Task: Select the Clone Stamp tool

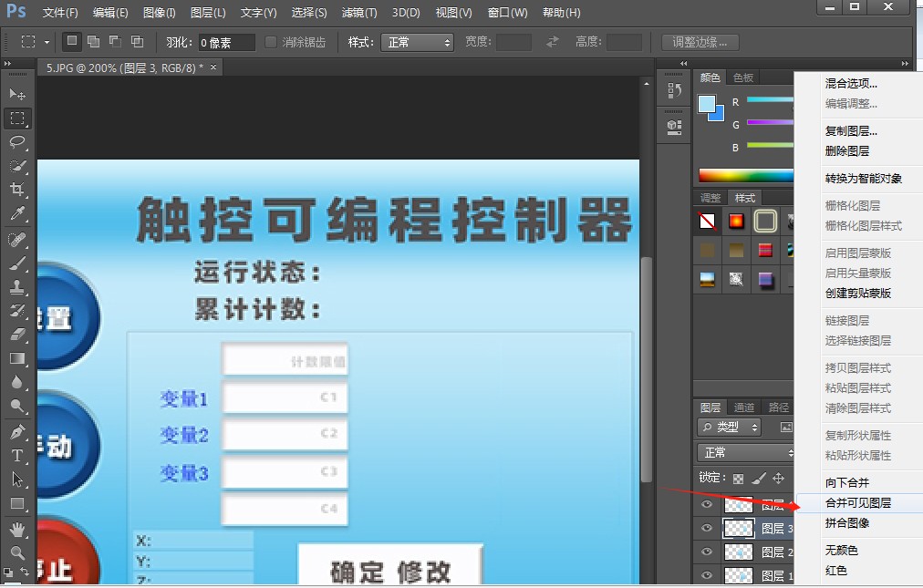Action: tap(17, 286)
